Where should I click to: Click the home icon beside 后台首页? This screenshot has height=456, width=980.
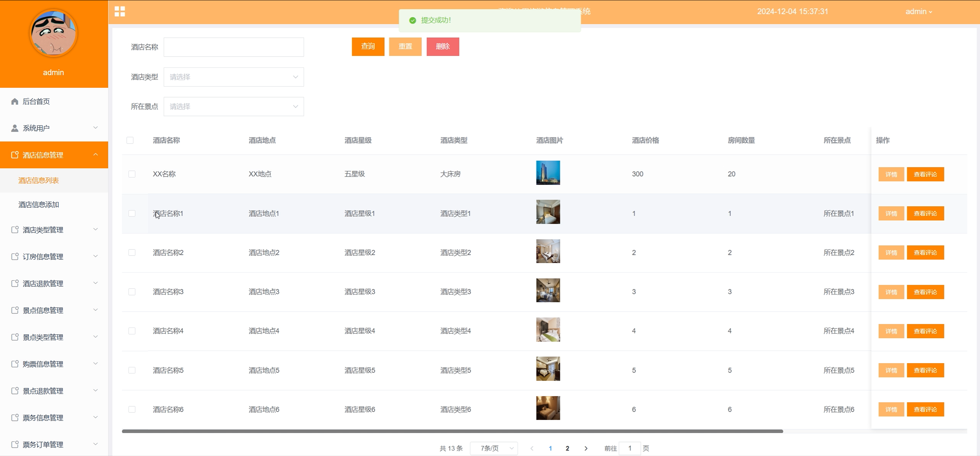(x=15, y=101)
